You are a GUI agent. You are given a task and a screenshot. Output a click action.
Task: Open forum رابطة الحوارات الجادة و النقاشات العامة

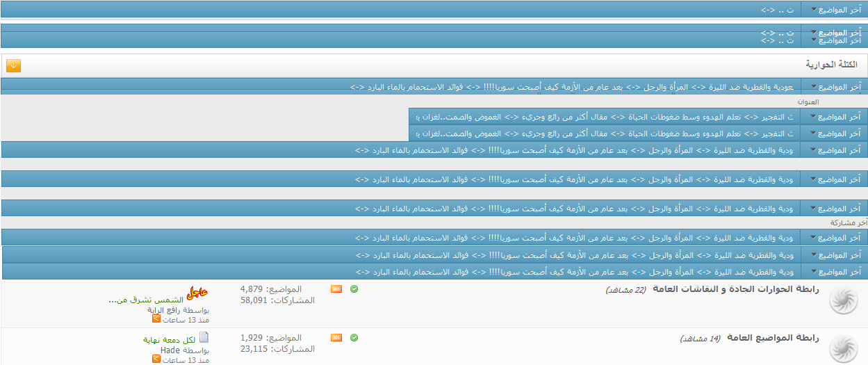[735, 289]
